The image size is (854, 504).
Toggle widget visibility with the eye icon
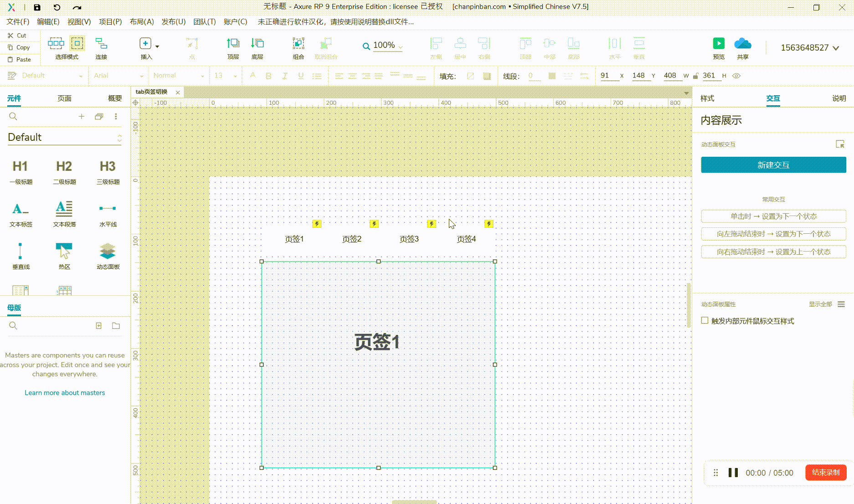pyautogui.click(x=736, y=76)
